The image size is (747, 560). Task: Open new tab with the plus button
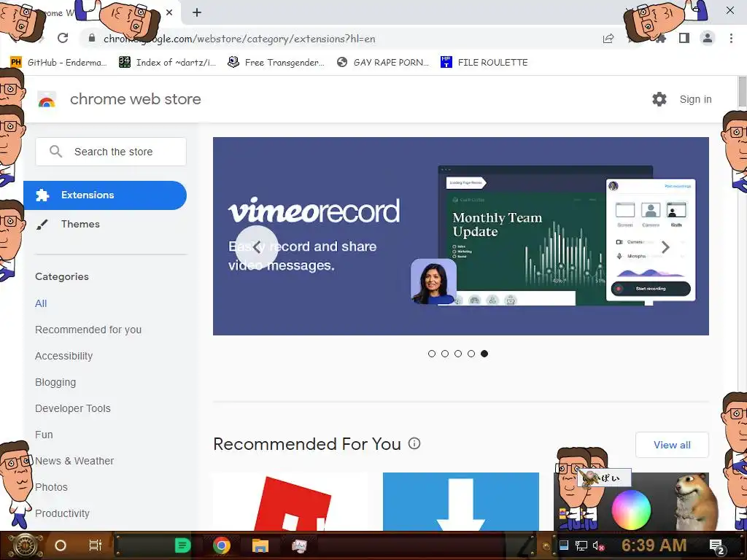pos(197,13)
